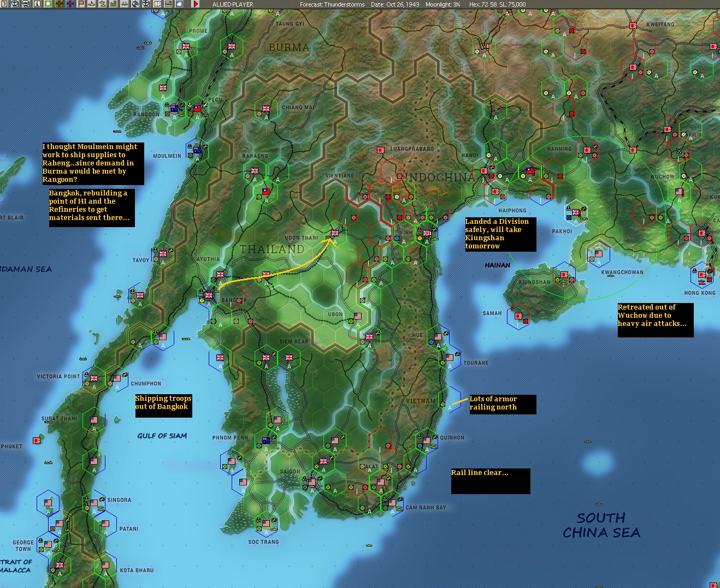Select red plane on blue background icon
Image resolution: width=720 pixels, height=588 pixels.
coord(70,4)
